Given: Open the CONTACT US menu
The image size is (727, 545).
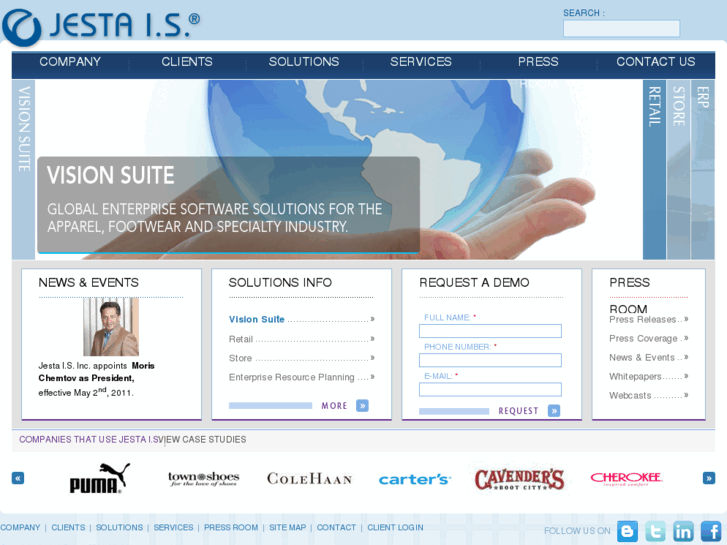Looking at the screenshot, I should (x=656, y=62).
